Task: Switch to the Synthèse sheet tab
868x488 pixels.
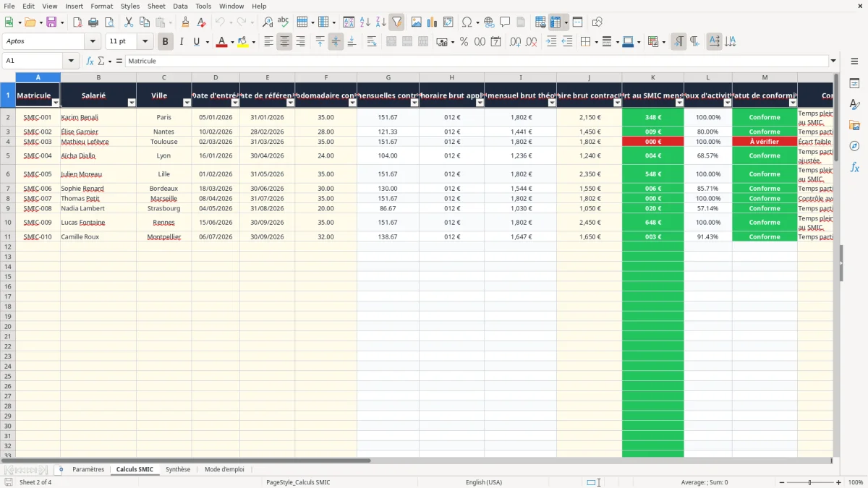Action: click(x=178, y=469)
